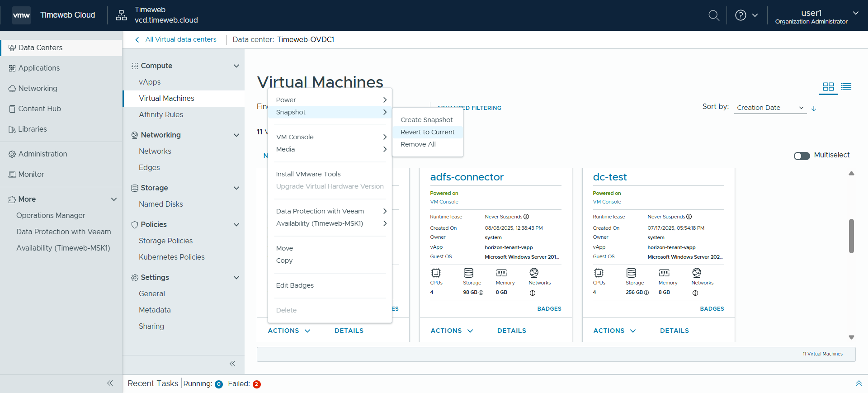Click BADGES on adfs-connector card
This screenshot has height=393, width=868.
pos(549,309)
